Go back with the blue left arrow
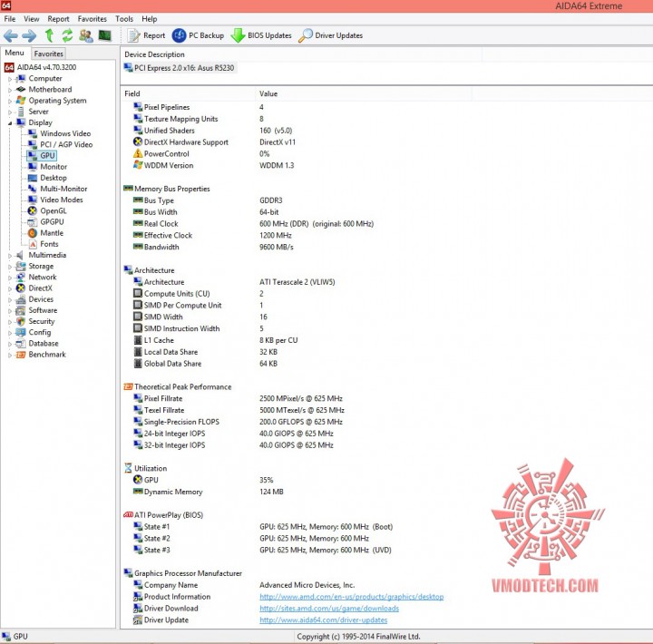Screen dimensions: 653x644 (10, 35)
